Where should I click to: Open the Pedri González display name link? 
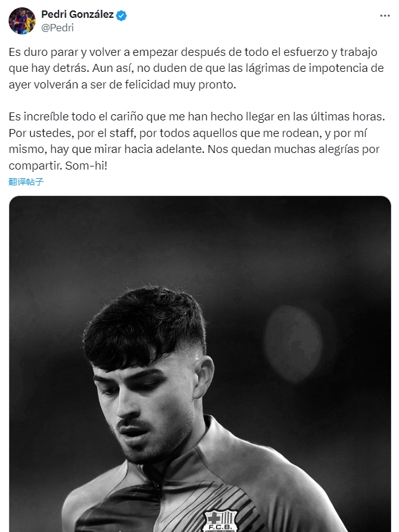[x=77, y=15]
